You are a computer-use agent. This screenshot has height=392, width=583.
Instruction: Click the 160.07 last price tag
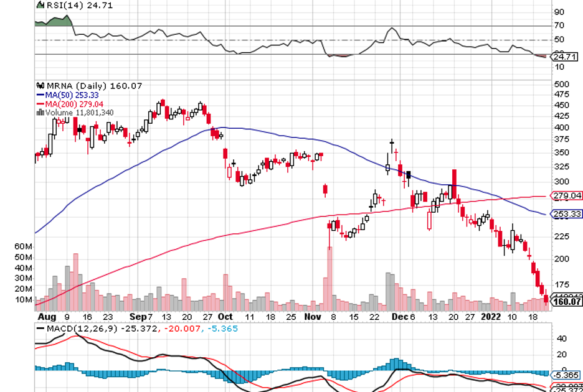point(567,302)
